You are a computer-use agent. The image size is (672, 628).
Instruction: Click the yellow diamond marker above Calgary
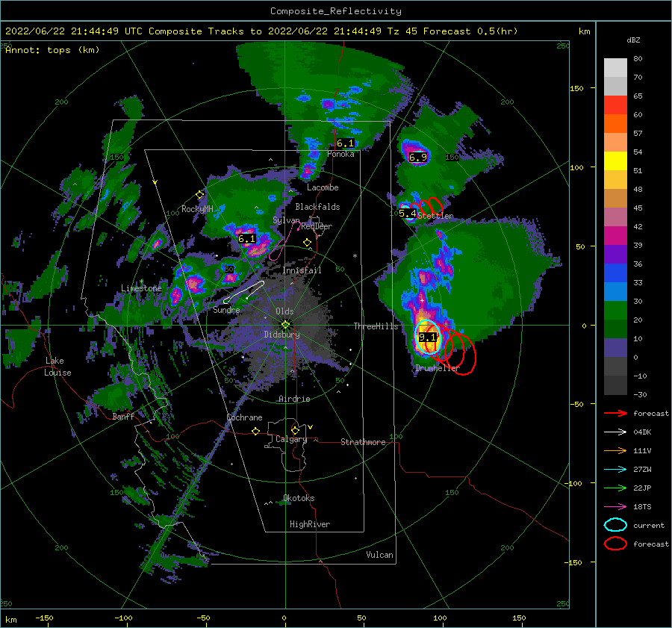tap(295, 430)
